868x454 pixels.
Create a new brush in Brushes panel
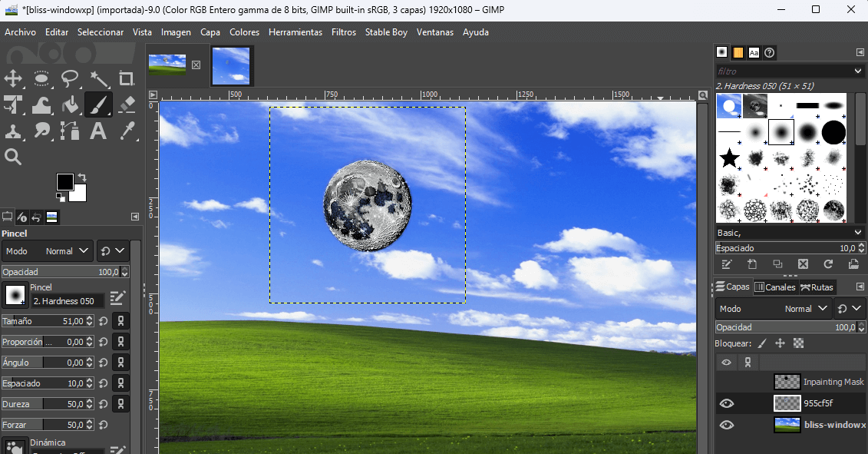(752, 264)
